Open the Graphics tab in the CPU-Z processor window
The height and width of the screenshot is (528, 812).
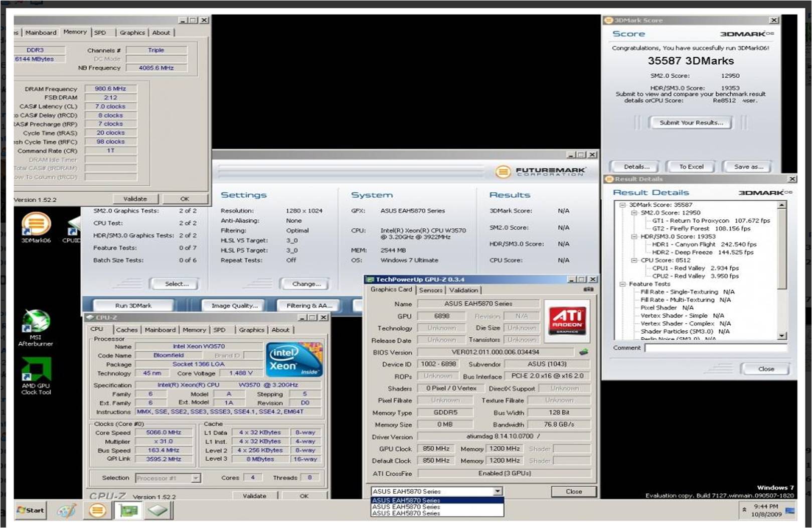tap(252, 330)
